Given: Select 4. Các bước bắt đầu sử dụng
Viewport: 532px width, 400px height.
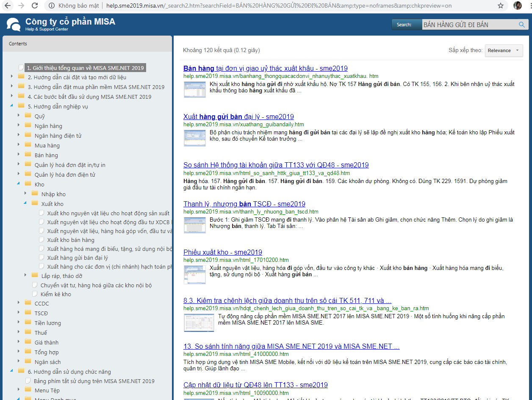Looking at the screenshot, I should pyautogui.click(x=89, y=97).
